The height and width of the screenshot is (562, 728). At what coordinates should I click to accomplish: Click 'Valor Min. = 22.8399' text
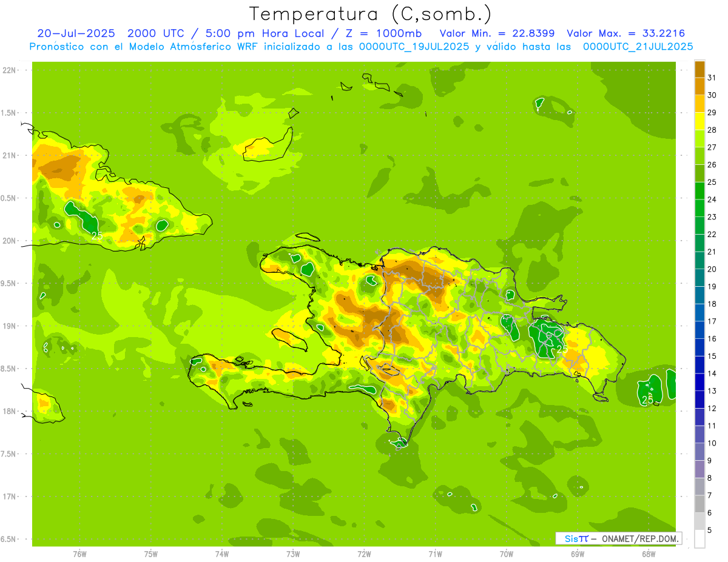click(497, 33)
